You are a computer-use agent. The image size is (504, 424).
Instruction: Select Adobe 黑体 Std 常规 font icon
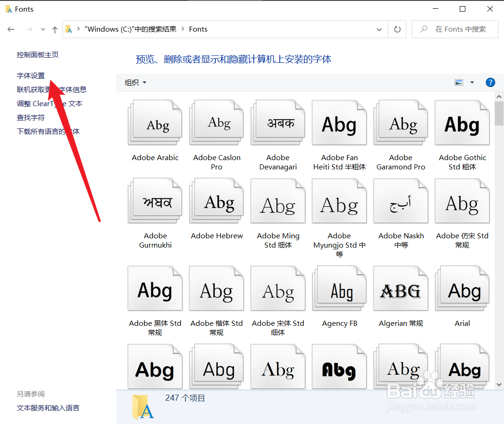(155, 289)
